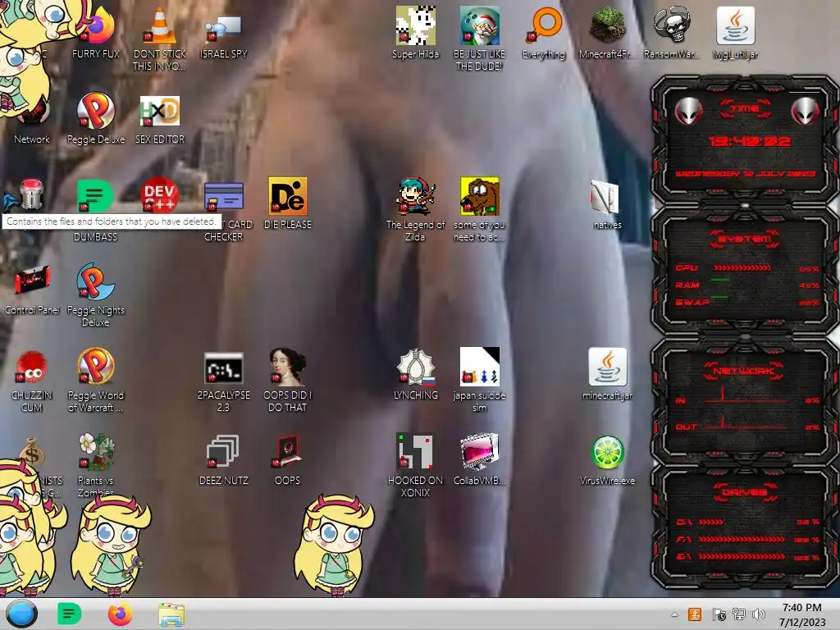Show hidden system tray icons
Viewport: 840px width, 630px height.
point(674,614)
